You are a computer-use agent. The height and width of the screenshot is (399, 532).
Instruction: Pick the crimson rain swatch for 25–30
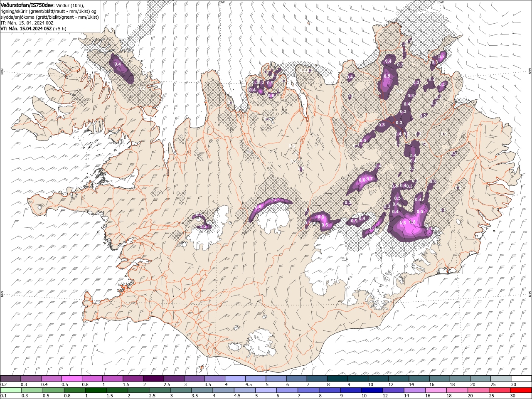(499, 390)
